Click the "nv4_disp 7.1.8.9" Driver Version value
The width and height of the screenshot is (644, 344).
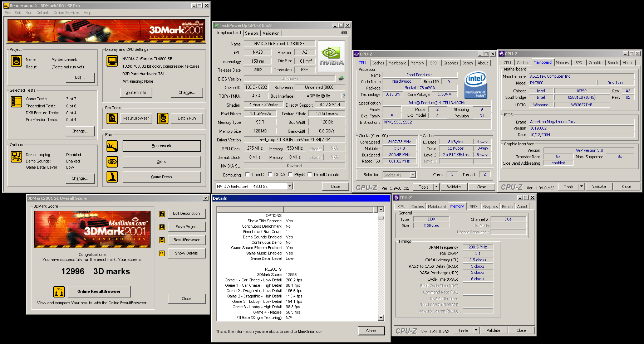tap(295, 140)
